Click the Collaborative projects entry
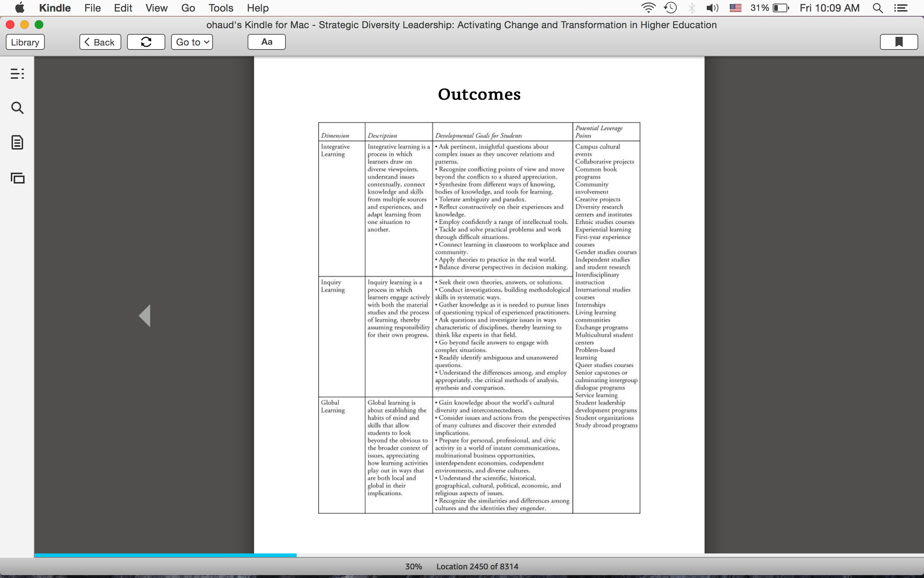The width and height of the screenshot is (924, 578). coord(605,162)
